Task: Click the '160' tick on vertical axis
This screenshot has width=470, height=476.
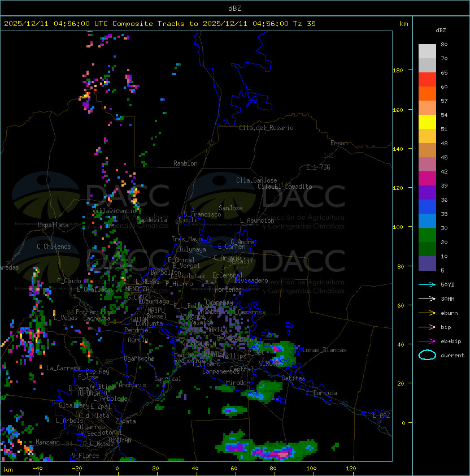Action: tap(398, 110)
